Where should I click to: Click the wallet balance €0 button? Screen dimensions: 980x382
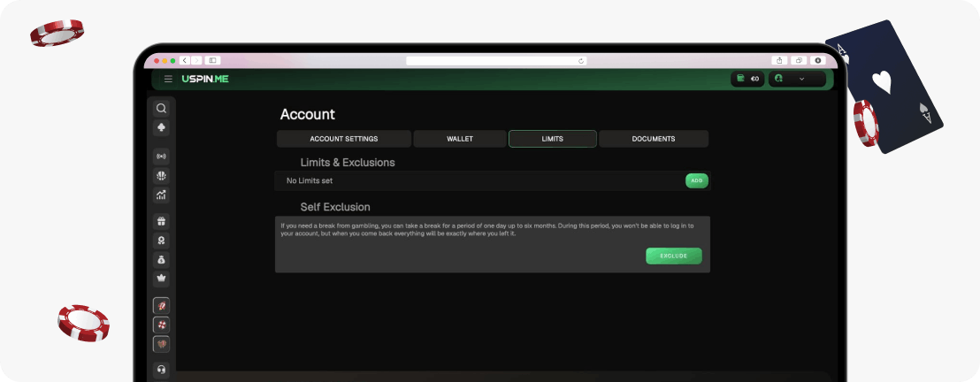(747, 79)
